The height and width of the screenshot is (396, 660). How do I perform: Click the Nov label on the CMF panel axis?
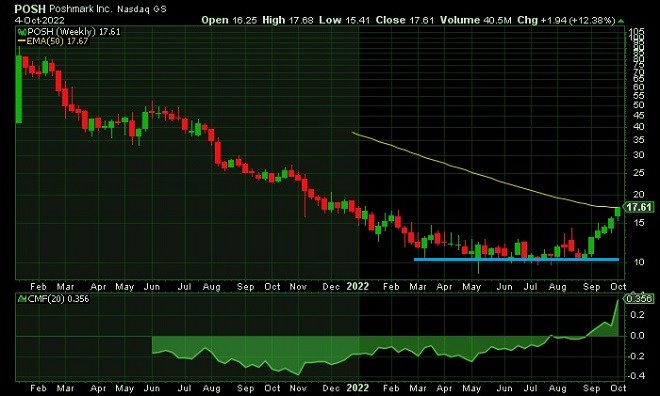coord(298,388)
